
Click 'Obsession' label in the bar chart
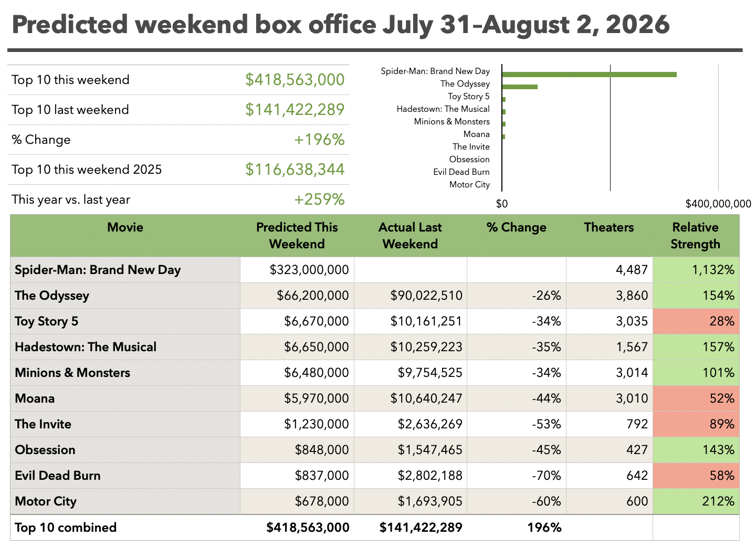tap(469, 159)
